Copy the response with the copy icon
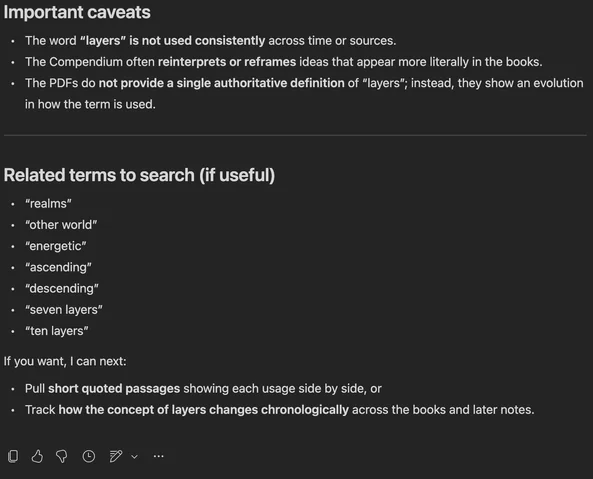Viewport: 593px width, 479px height. pos(13,456)
